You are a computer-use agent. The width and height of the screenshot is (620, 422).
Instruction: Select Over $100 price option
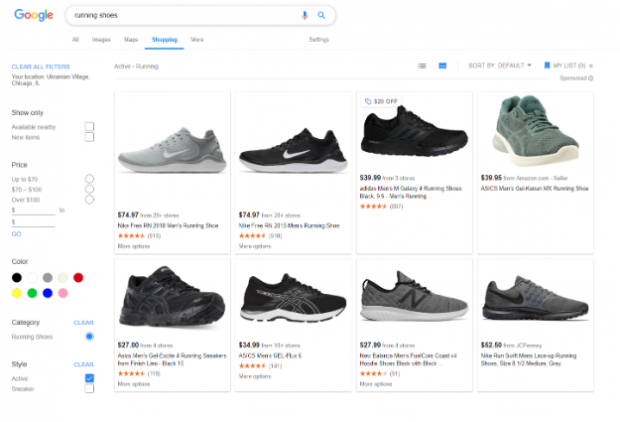[89, 199]
